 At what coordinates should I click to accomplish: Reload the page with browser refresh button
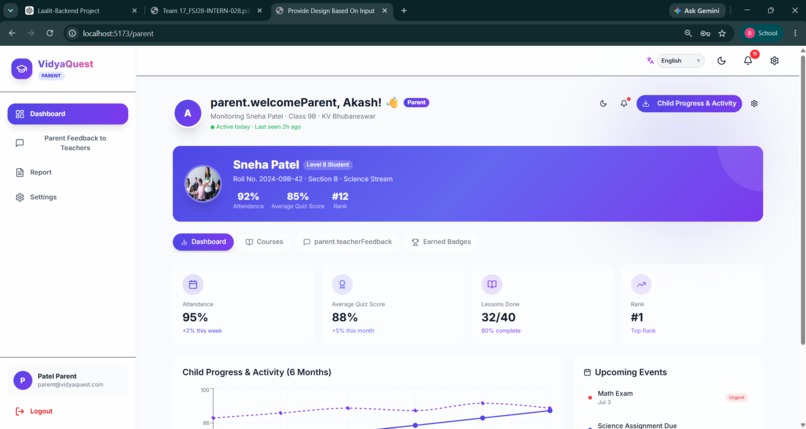coord(49,33)
